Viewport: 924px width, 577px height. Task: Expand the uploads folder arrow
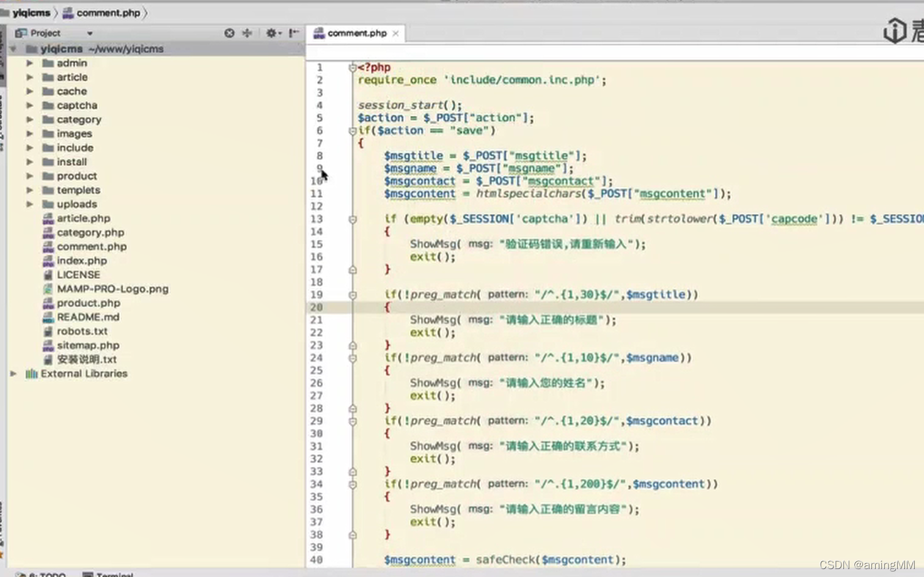coord(29,204)
